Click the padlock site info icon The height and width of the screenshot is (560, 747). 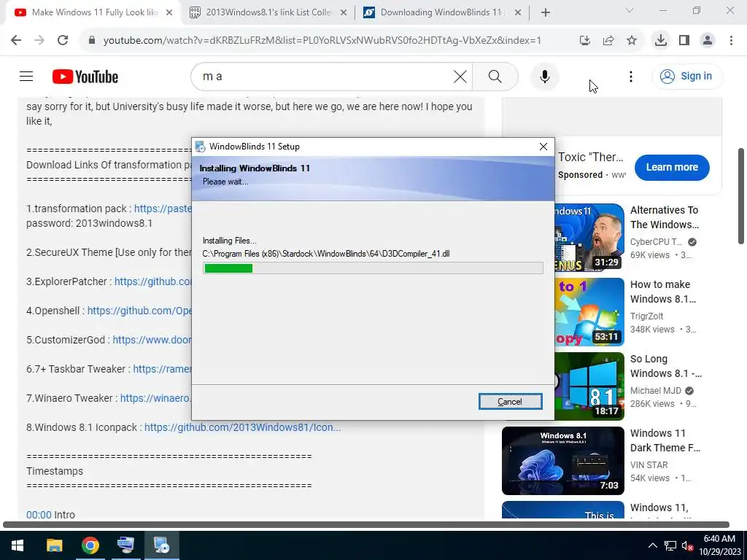pyautogui.click(x=92, y=41)
